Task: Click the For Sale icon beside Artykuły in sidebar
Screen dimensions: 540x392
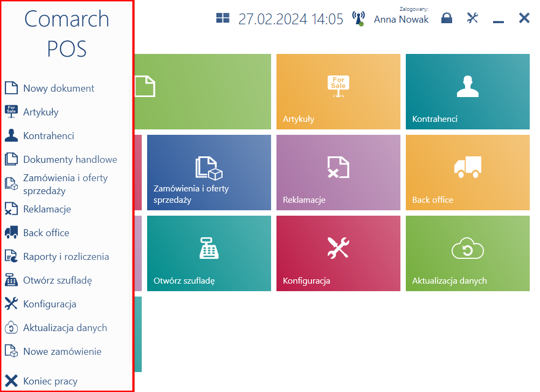Action: 11,112
